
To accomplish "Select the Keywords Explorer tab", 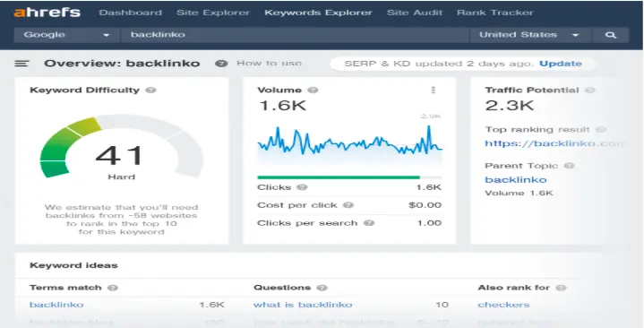I will click(318, 13).
